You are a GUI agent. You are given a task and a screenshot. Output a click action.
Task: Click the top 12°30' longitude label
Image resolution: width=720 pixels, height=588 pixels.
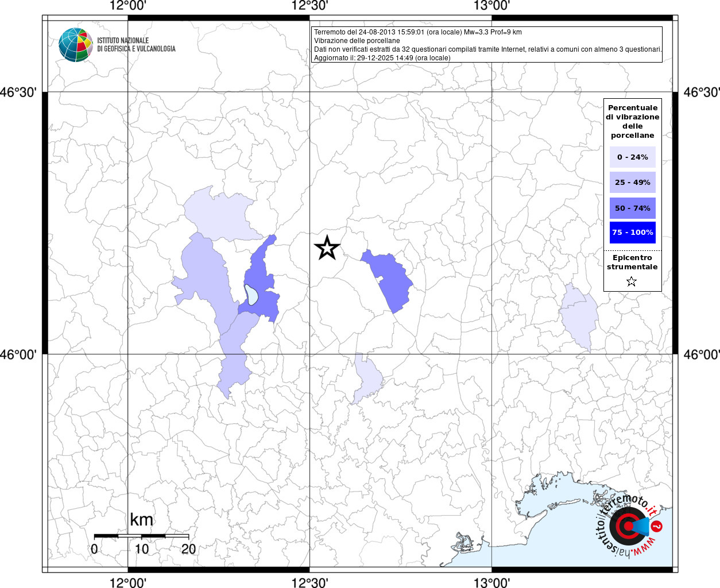click(x=309, y=6)
